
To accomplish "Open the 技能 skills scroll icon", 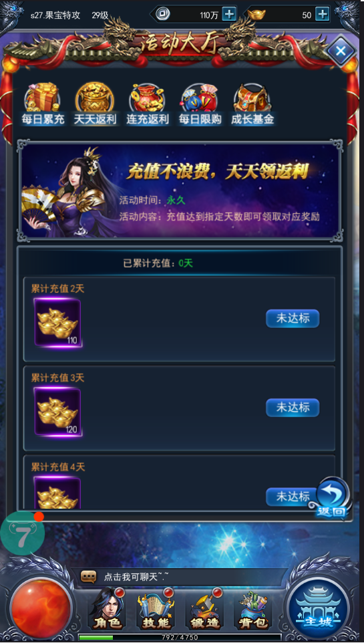I will (156, 608).
